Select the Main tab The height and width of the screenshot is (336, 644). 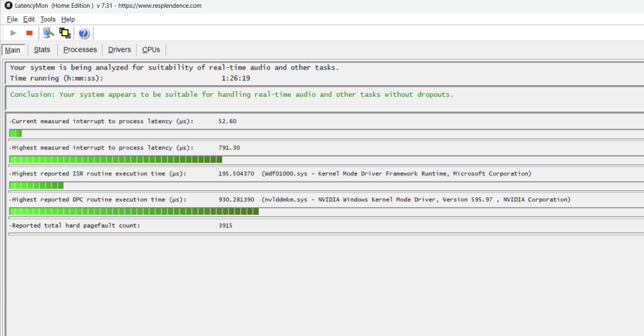[x=13, y=50]
